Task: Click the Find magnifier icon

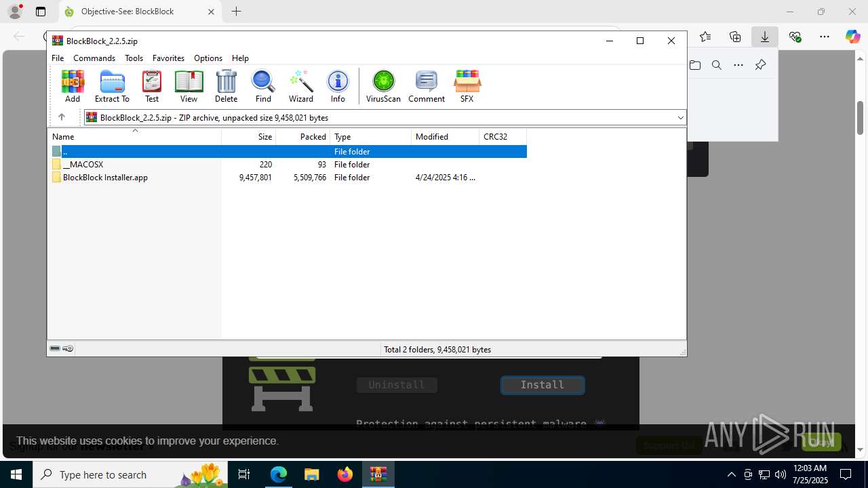Action: [263, 86]
